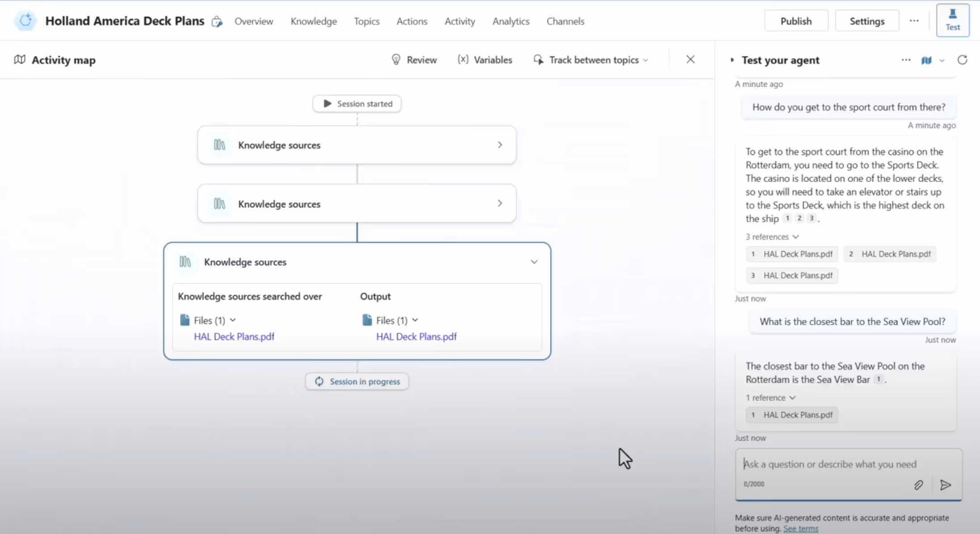Collapse the Test your agent panel arrow
Viewport: 980px width, 534px height.
(732, 60)
